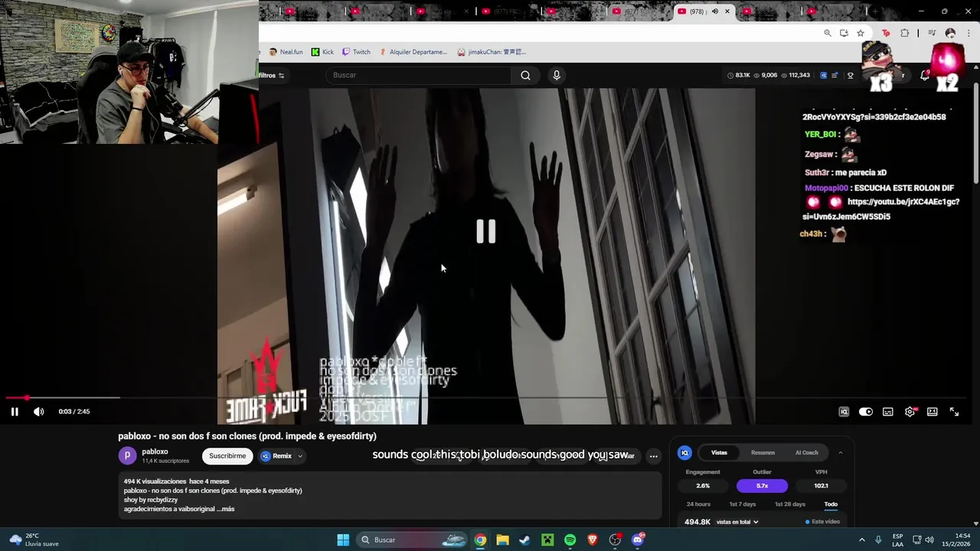
Task: Click the Buscar YouTube search field
Action: [x=418, y=75]
